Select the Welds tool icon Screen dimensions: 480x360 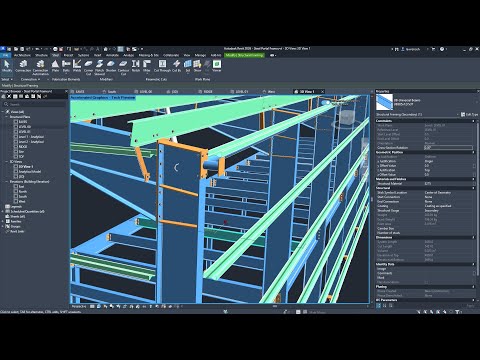77,66
